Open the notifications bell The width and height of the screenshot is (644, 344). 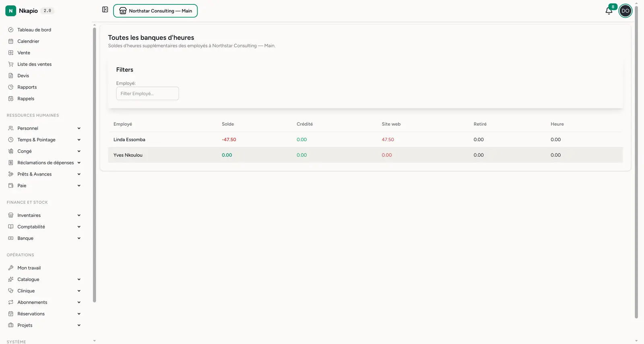(609, 11)
